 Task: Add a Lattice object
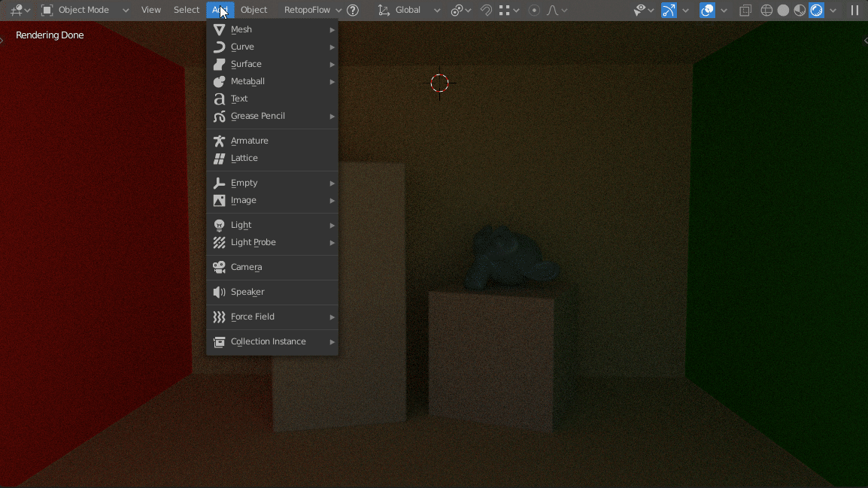(x=272, y=158)
